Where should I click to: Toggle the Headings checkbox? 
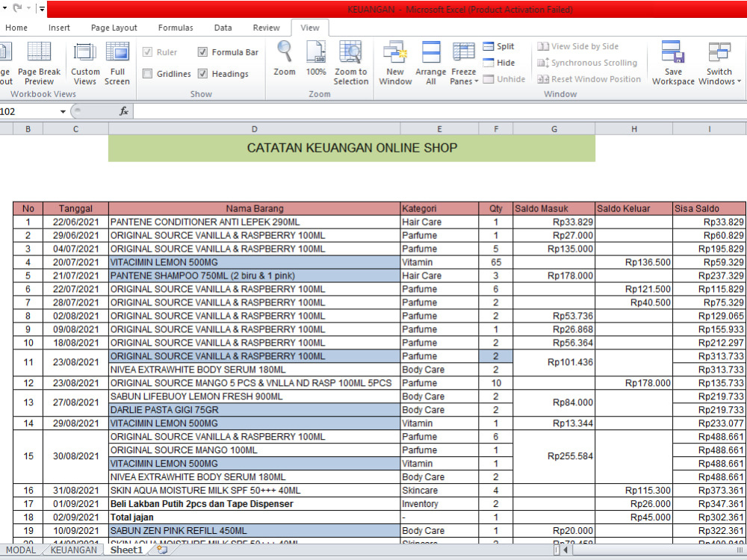pyautogui.click(x=202, y=73)
